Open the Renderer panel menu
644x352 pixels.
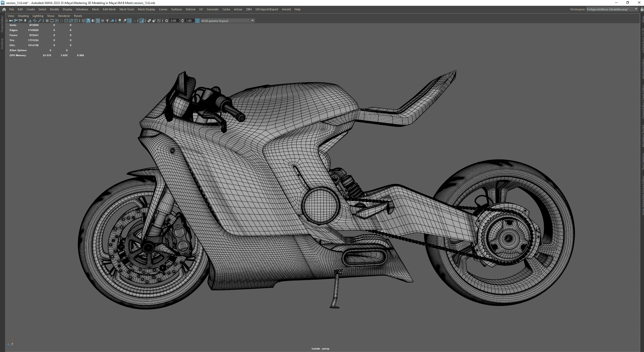(x=64, y=16)
